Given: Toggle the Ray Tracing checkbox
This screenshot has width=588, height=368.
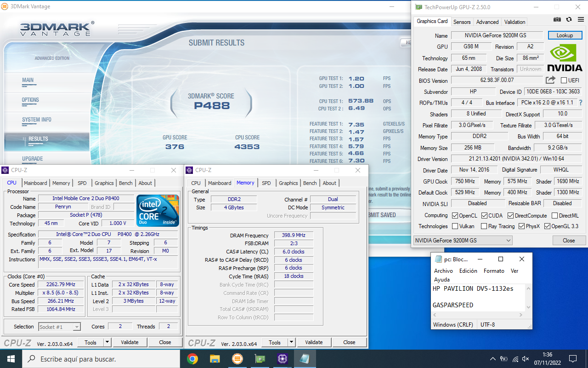Looking at the screenshot, I should click(x=484, y=226).
